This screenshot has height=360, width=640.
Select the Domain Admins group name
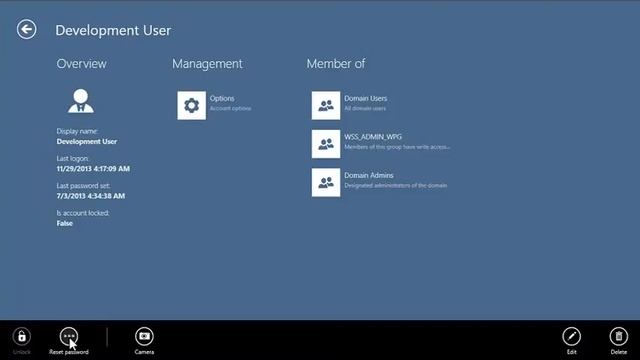(x=369, y=175)
